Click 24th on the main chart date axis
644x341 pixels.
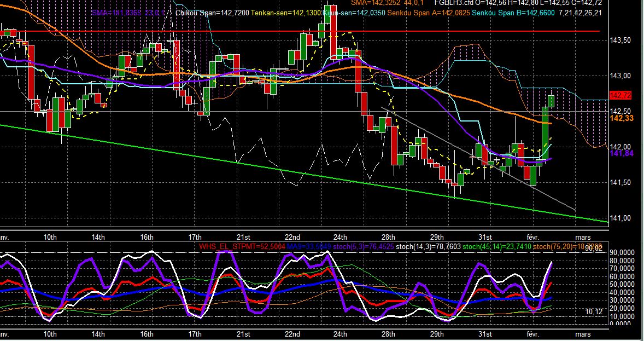(x=340, y=238)
